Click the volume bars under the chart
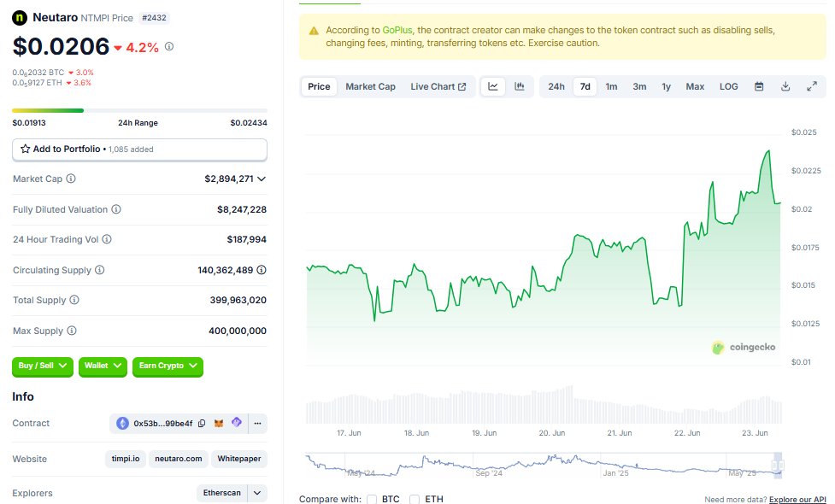Viewport: 835px width, 504px height. coord(544,406)
